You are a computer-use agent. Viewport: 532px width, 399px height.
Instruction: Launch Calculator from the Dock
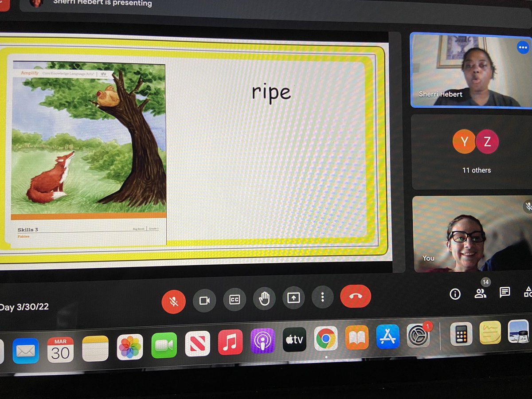pyautogui.click(x=461, y=334)
